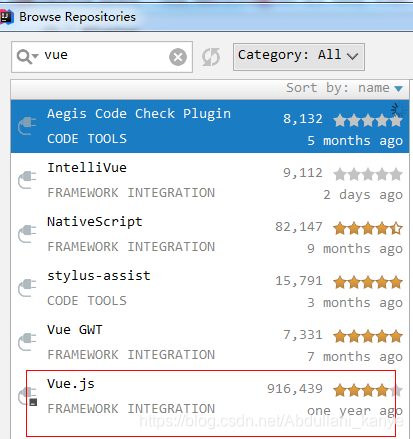Click the plug icon beside NativeScript
The image size is (413, 439).
(27, 234)
